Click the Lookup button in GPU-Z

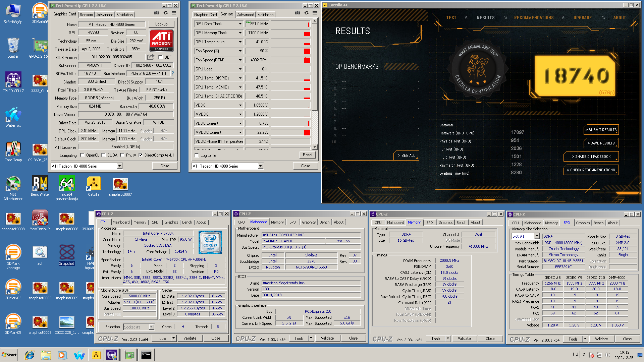coord(161,24)
